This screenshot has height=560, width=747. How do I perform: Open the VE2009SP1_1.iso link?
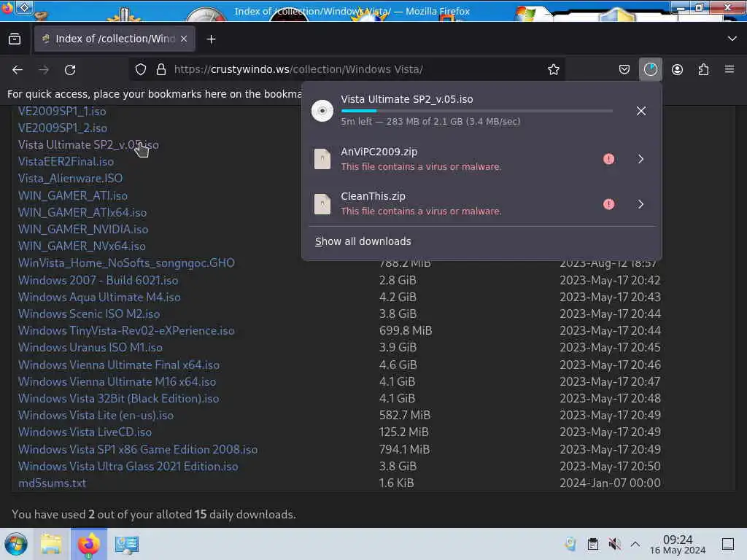[x=62, y=111]
